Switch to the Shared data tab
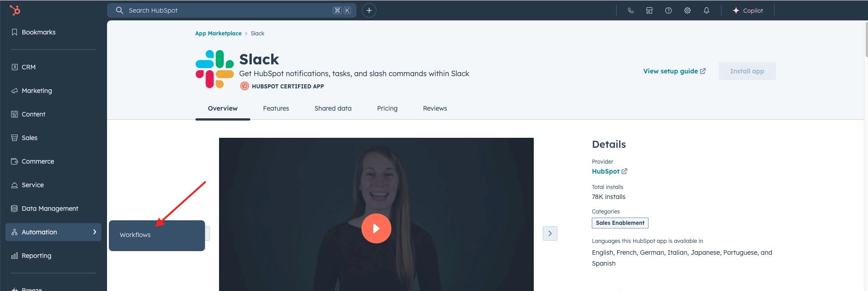The height and width of the screenshot is (291, 868). [333, 108]
